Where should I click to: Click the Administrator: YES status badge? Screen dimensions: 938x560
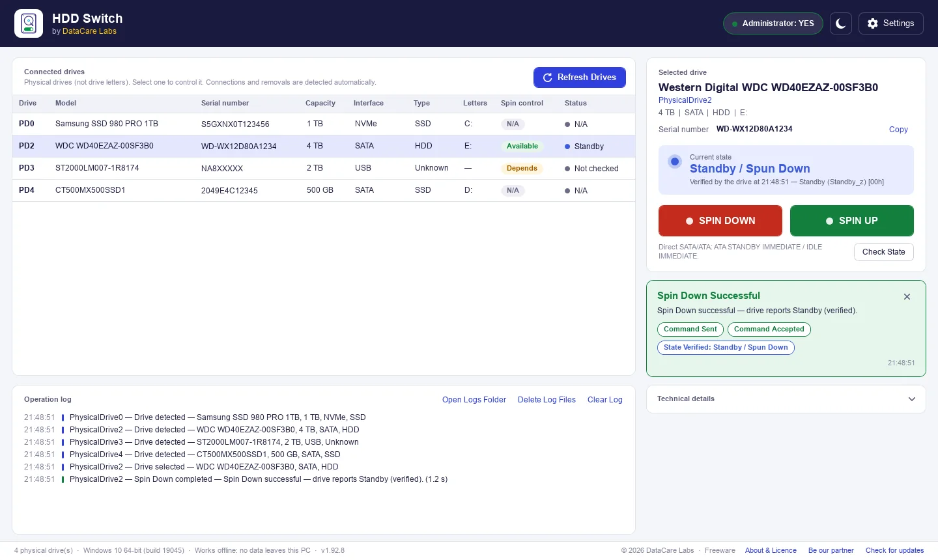click(x=773, y=23)
